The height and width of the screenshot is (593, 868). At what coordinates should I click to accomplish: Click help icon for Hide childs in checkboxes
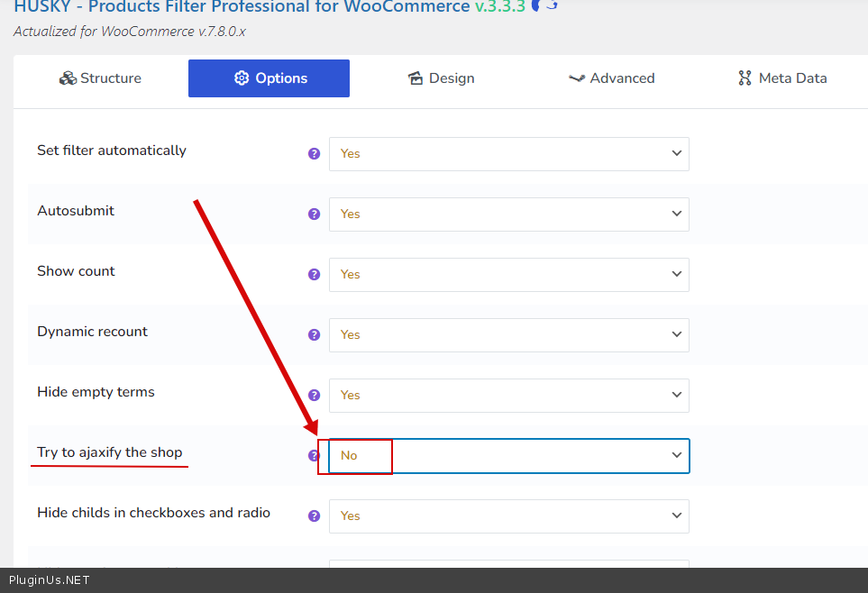pos(314,516)
